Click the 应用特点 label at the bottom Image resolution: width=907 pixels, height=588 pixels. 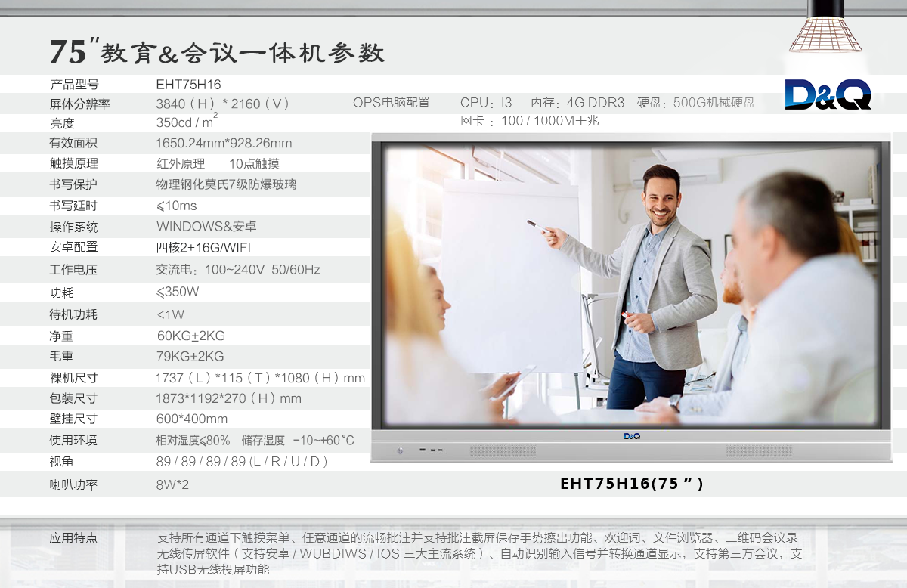click(x=73, y=538)
